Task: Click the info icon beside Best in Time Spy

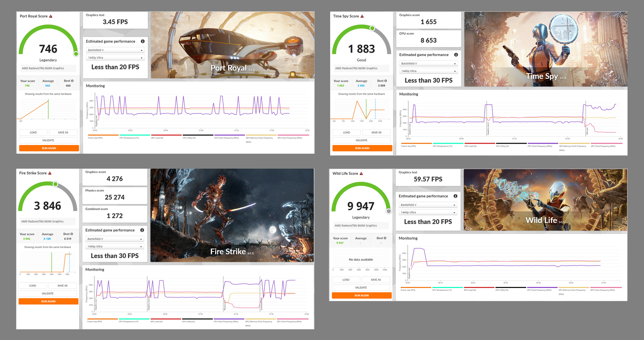Action: (x=385, y=81)
